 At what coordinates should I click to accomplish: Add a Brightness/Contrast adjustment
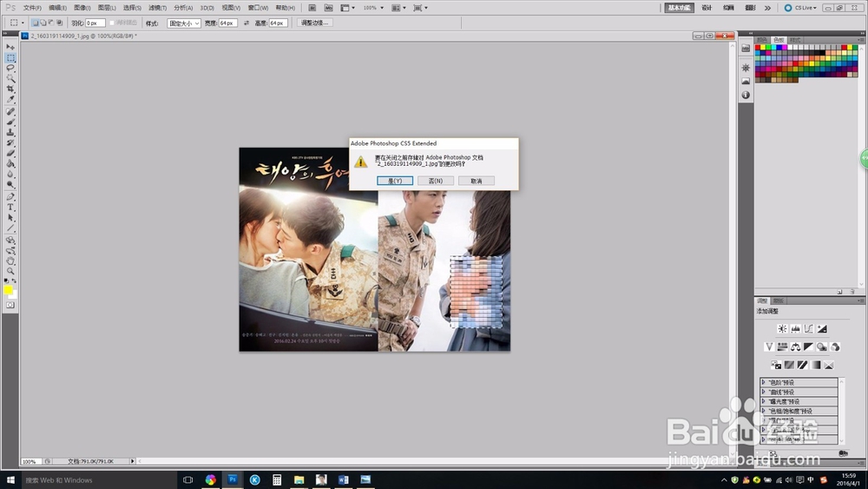(782, 329)
